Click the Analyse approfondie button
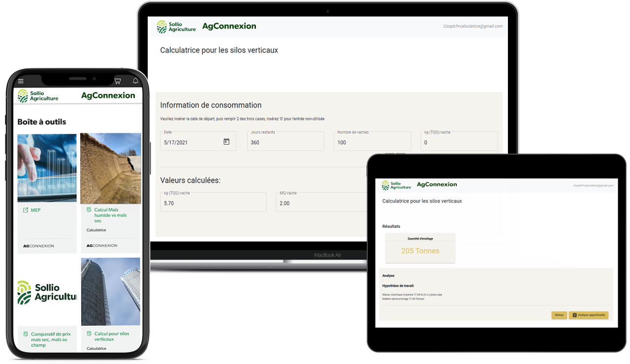630x364 pixels. 589,315
